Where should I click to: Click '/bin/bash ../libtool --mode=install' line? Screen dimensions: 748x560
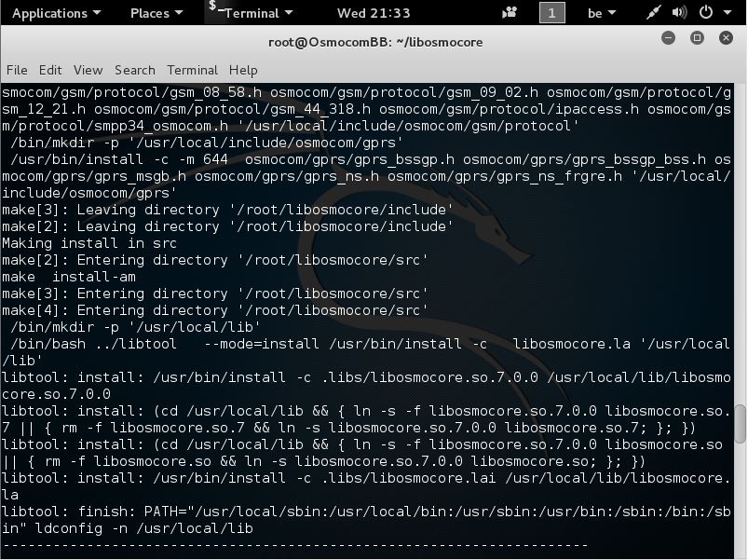370,344
